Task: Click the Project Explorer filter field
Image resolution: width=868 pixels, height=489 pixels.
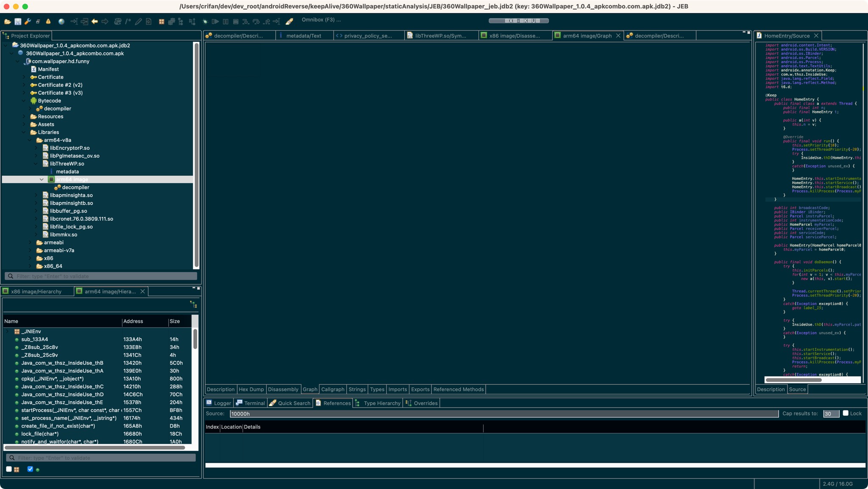Action: pos(101,276)
